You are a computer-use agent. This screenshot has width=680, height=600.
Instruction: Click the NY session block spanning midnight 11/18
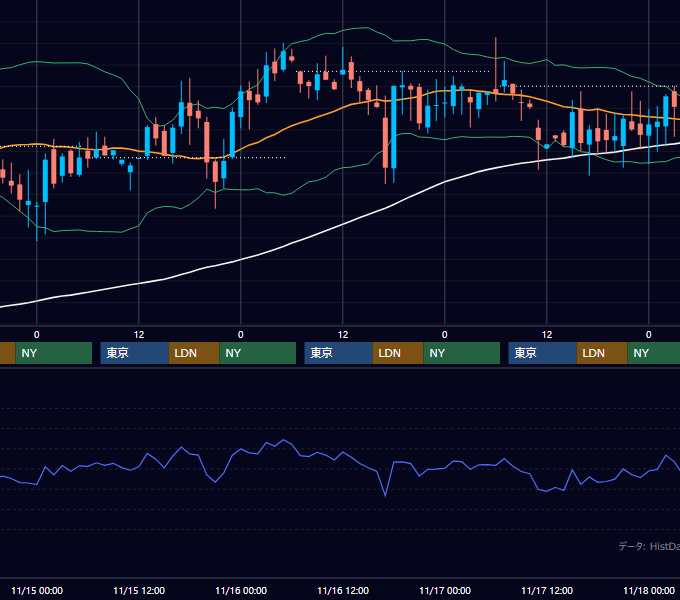(654, 353)
